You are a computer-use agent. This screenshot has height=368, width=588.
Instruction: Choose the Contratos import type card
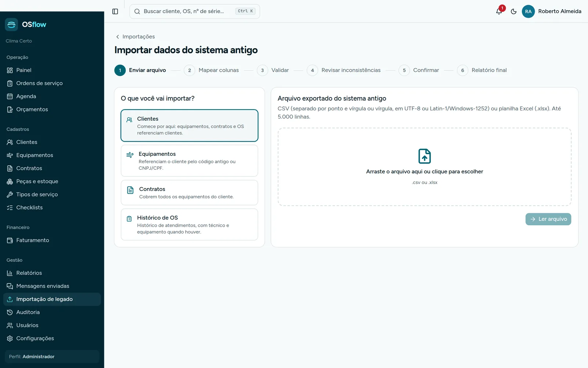tap(189, 192)
